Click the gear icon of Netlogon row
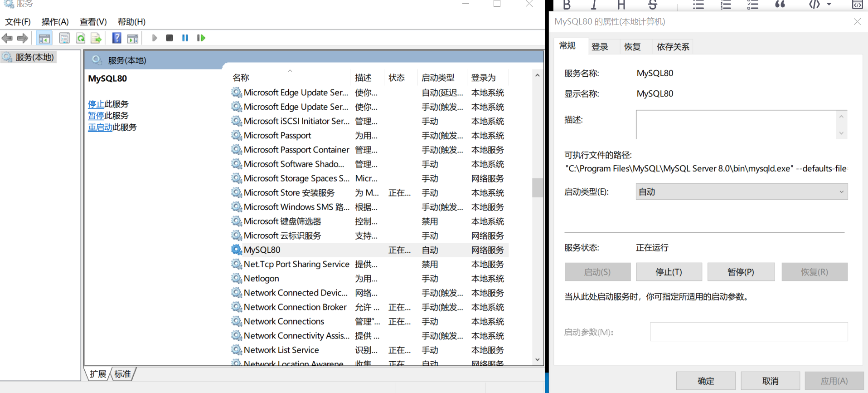Screen dimensions: 868x393 (236, 278)
